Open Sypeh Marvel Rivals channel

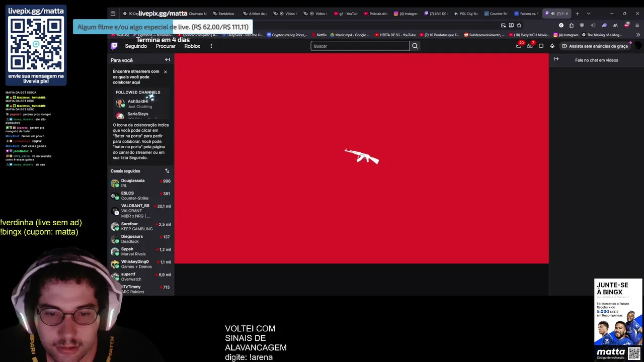pyautogui.click(x=141, y=251)
